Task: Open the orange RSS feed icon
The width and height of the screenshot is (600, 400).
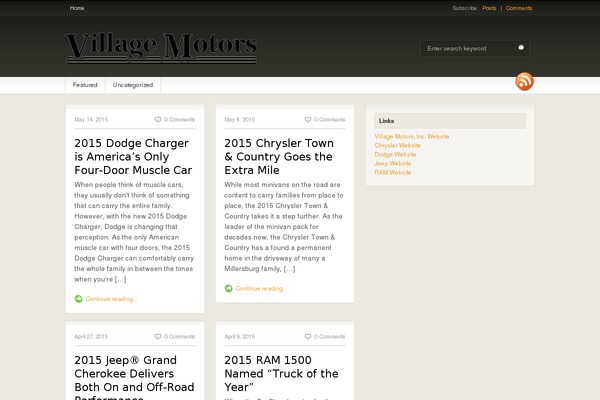Action: [524, 81]
